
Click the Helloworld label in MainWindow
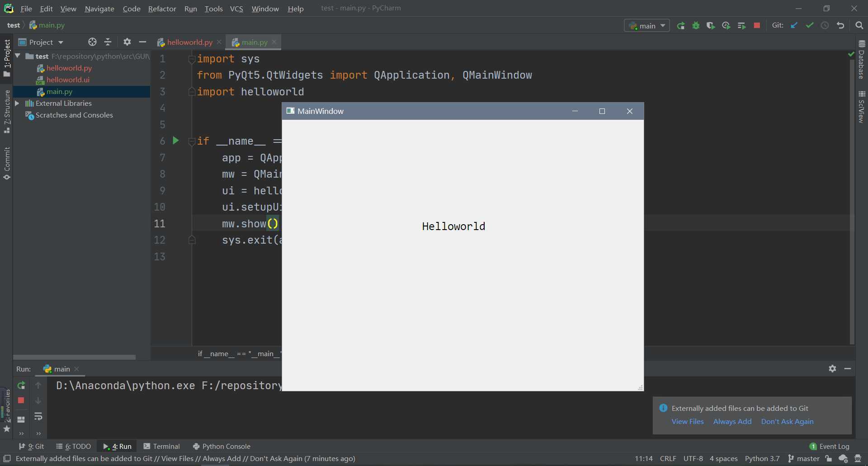(453, 226)
